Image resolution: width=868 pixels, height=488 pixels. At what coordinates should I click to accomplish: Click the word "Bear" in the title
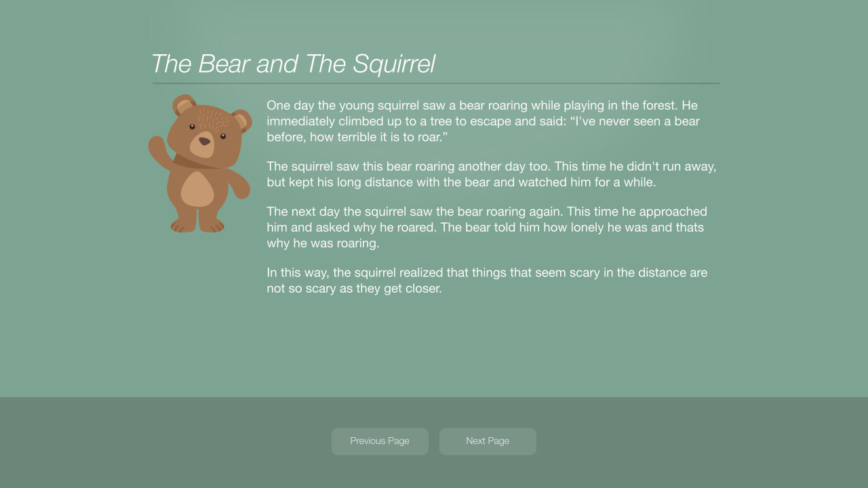pos(222,64)
